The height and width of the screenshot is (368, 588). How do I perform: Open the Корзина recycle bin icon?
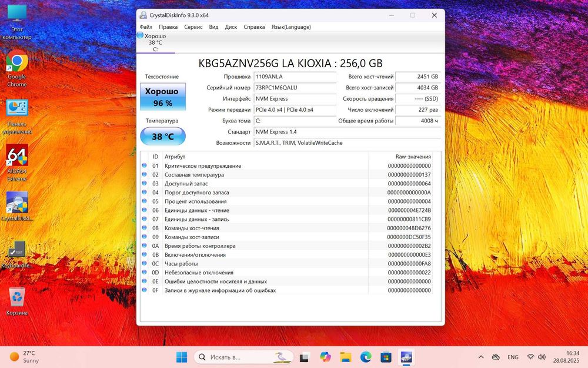coord(17,301)
